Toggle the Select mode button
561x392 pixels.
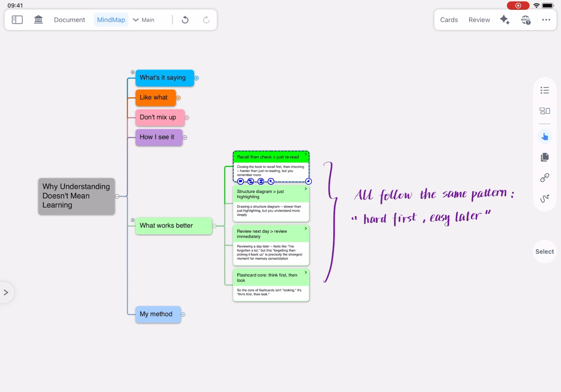point(544,252)
